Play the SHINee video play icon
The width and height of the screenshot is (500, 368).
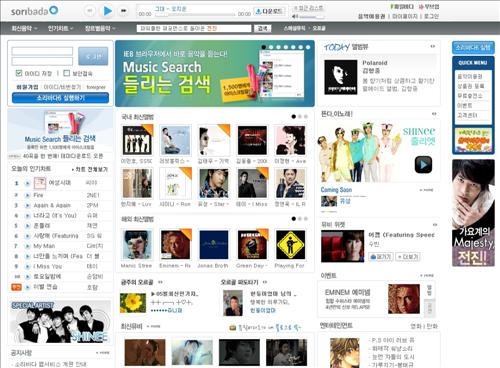click(423, 164)
